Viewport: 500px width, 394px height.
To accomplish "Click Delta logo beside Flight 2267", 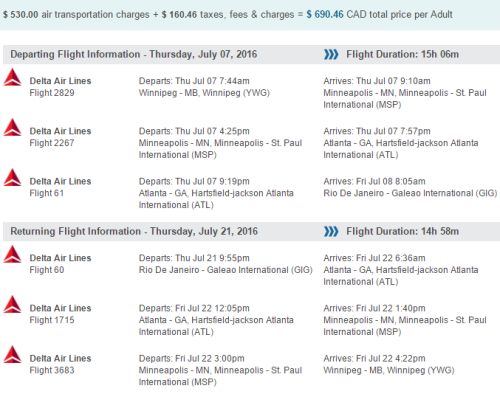I will [x=12, y=127].
